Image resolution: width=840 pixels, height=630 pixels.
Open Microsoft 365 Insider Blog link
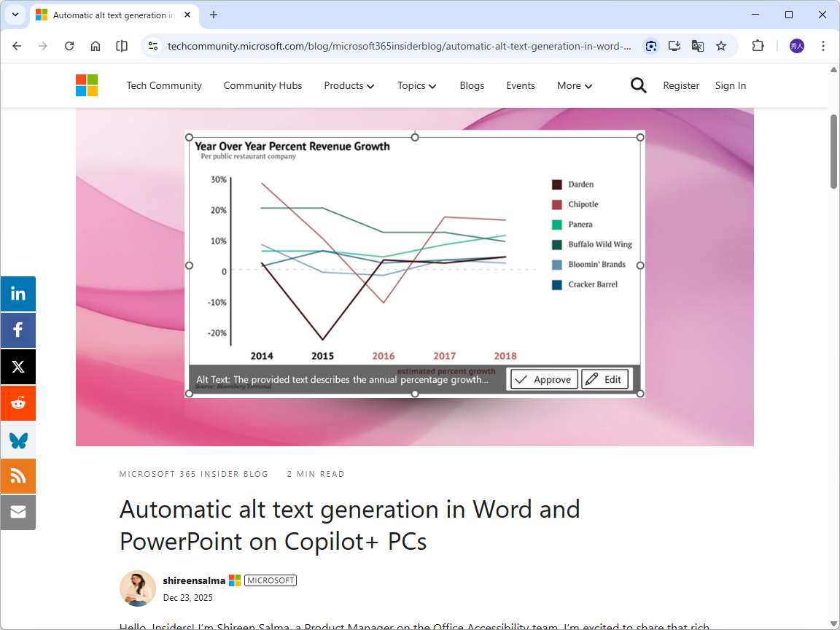pos(193,474)
